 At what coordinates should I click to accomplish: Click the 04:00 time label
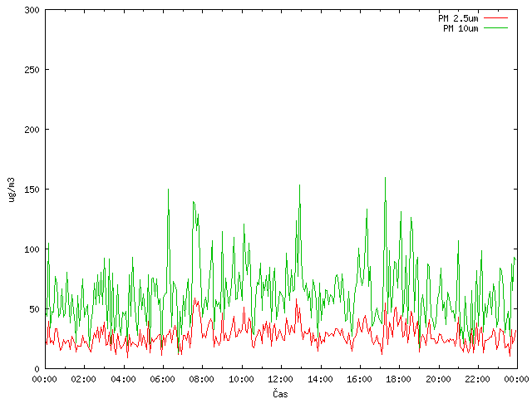(x=123, y=379)
